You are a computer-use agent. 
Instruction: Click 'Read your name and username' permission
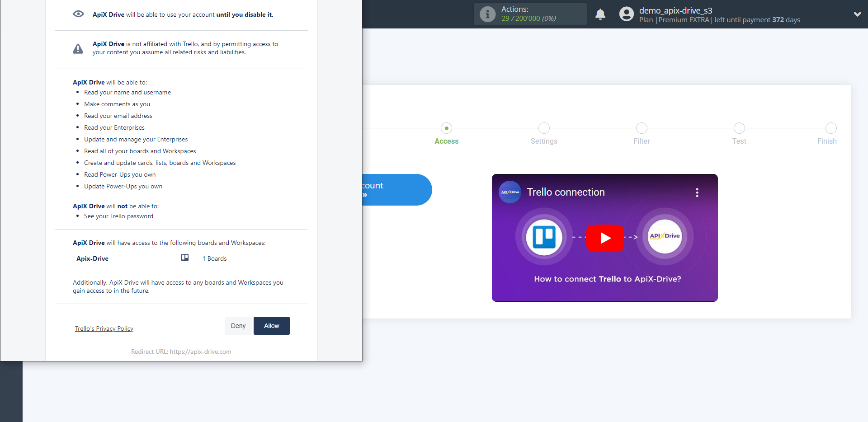[127, 92]
